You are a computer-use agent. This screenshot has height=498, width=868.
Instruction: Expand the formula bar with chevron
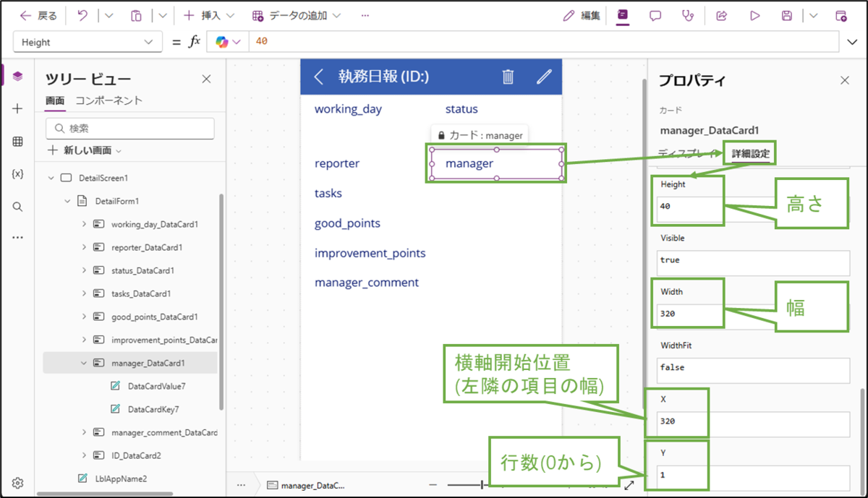(851, 42)
